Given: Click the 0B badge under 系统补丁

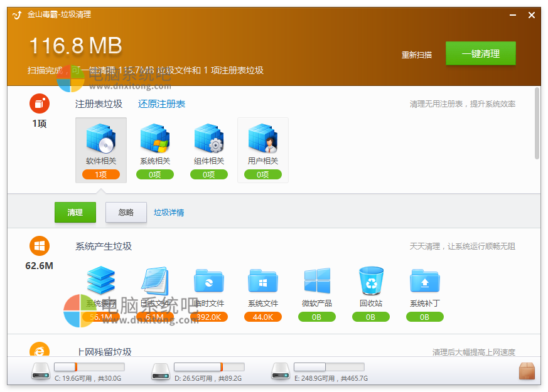Looking at the screenshot, I should coord(424,317).
